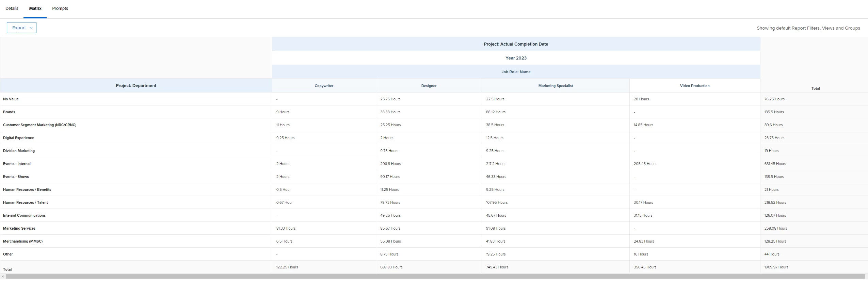Click the 9 Hours Brands Copywriter cell
Viewport: 868px width, 281px height.
tap(324, 112)
